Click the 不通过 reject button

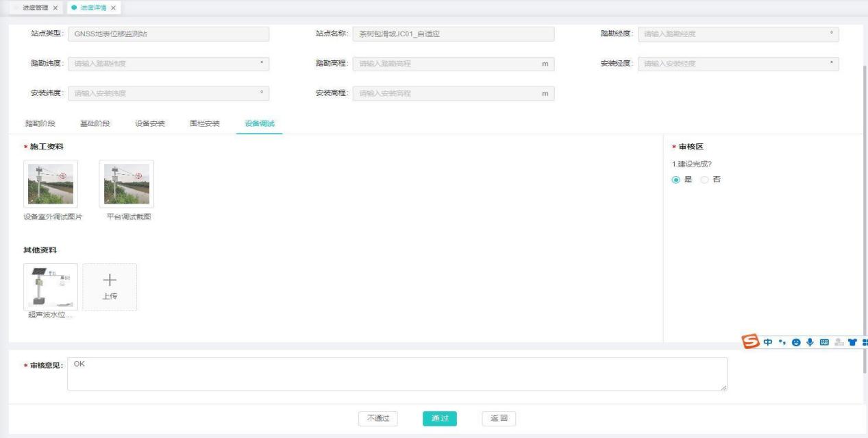[x=378, y=419]
